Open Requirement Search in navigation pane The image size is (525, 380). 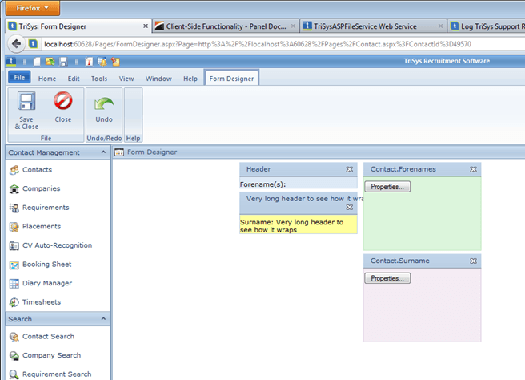(x=51, y=374)
